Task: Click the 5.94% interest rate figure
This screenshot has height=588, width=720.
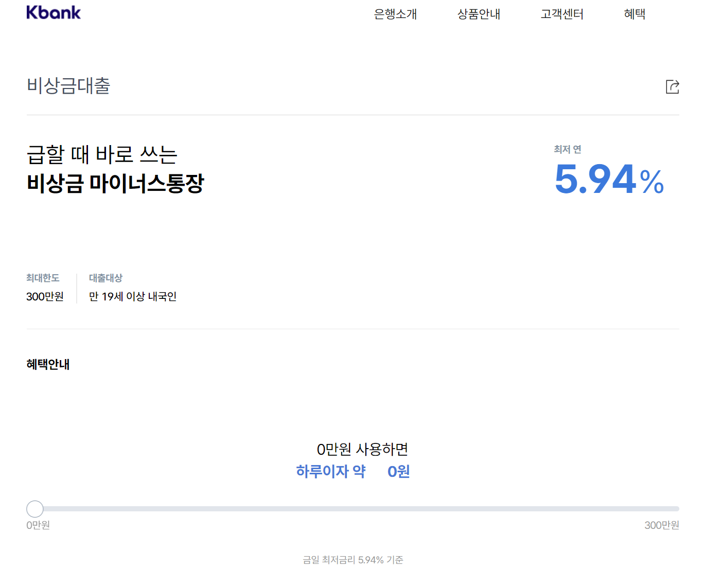Action: point(609,179)
